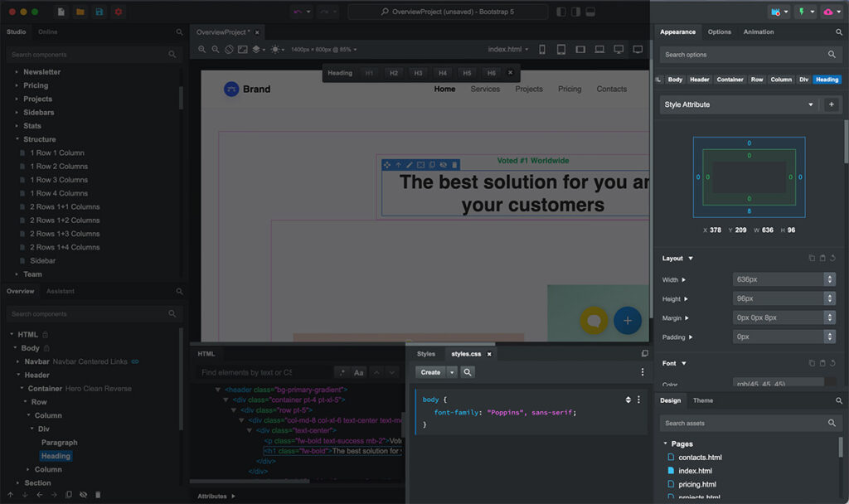Toggle the left panel layout button

point(561,12)
